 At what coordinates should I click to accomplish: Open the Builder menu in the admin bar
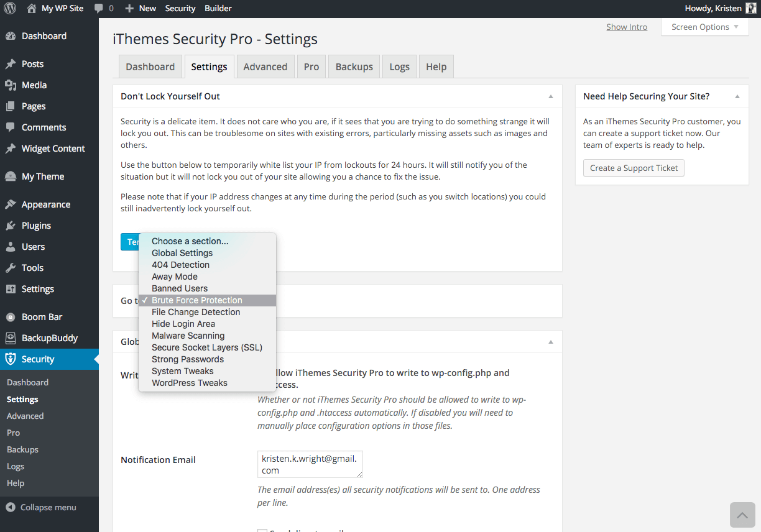point(218,9)
